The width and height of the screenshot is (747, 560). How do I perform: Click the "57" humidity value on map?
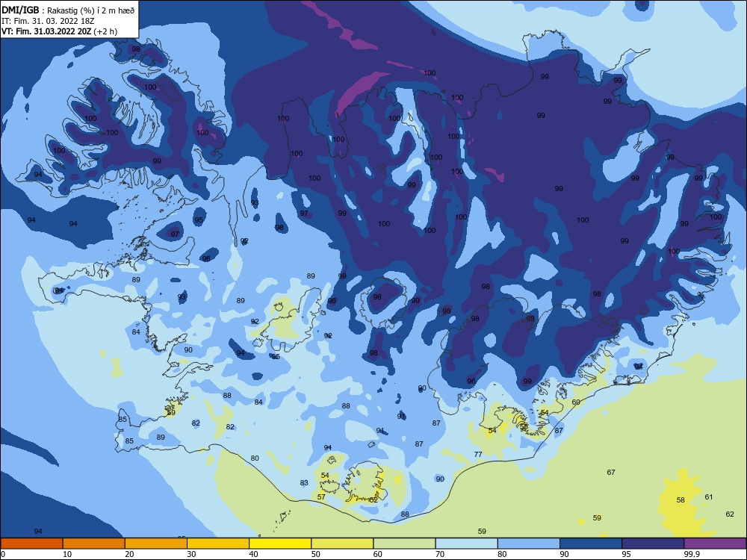pos(321,497)
